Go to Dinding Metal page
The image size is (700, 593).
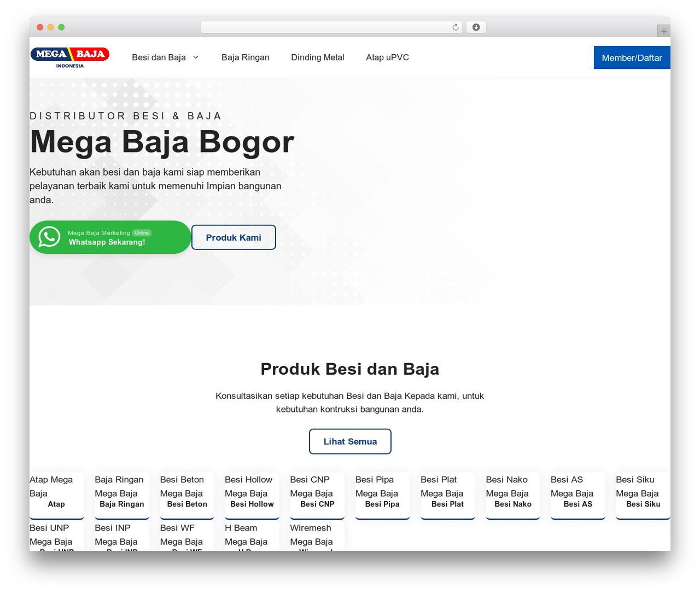coord(318,57)
